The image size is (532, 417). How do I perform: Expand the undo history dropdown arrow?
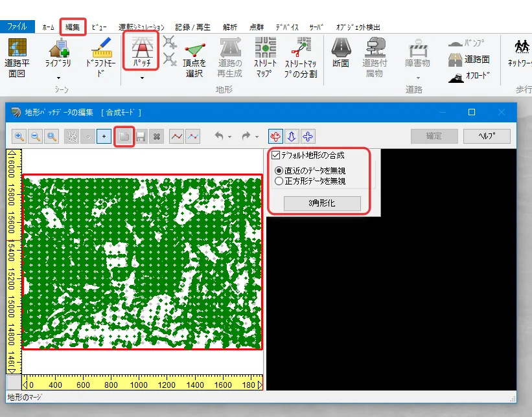click(x=229, y=137)
